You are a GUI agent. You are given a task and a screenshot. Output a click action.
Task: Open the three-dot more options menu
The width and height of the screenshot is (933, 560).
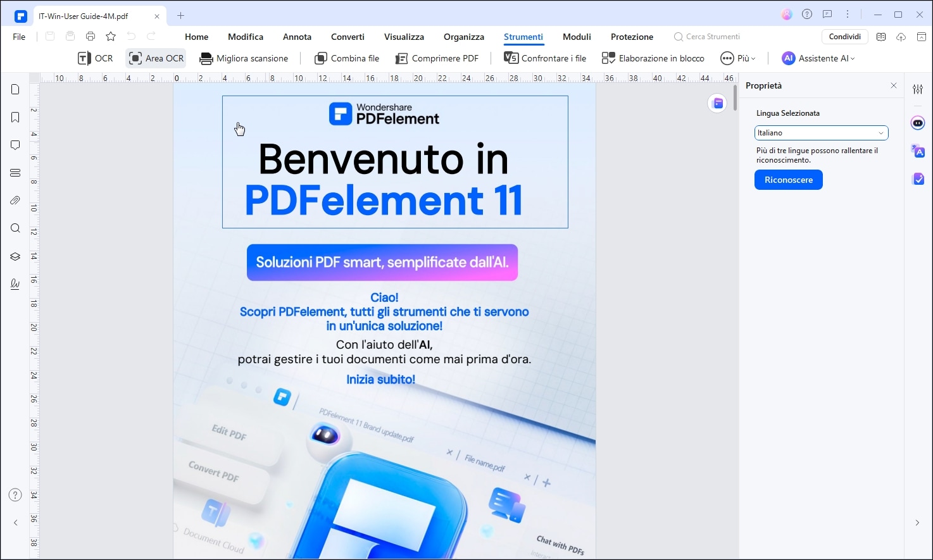pos(848,15)
